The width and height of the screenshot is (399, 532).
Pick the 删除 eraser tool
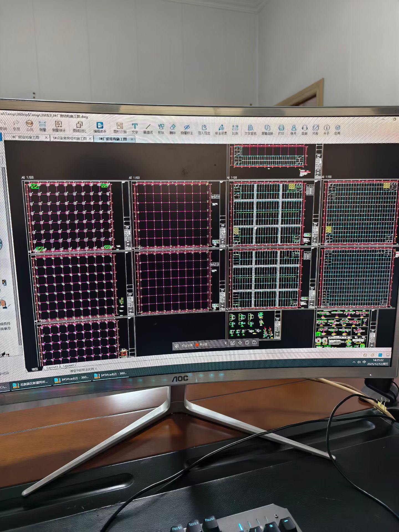(x=173, y=129)
